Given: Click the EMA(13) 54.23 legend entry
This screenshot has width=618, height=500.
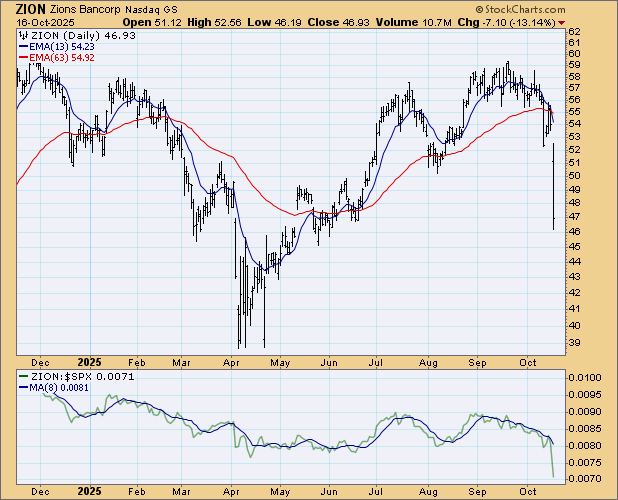Looking at the screenshot, I should (57, 47).
